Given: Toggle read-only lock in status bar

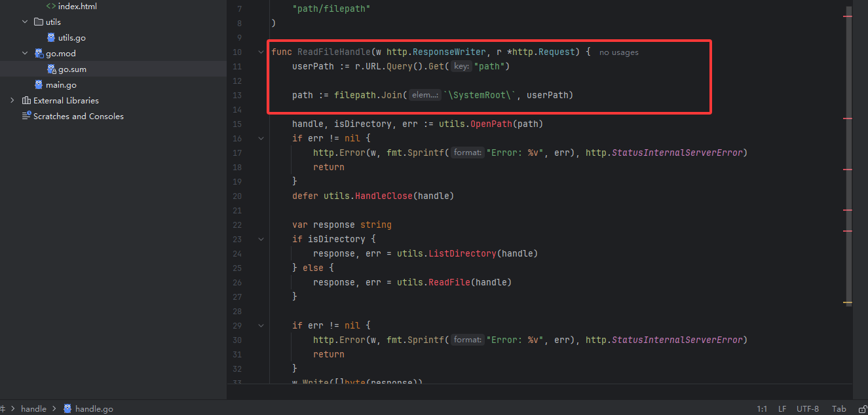Looking at the screenshot, I should 862,408.
